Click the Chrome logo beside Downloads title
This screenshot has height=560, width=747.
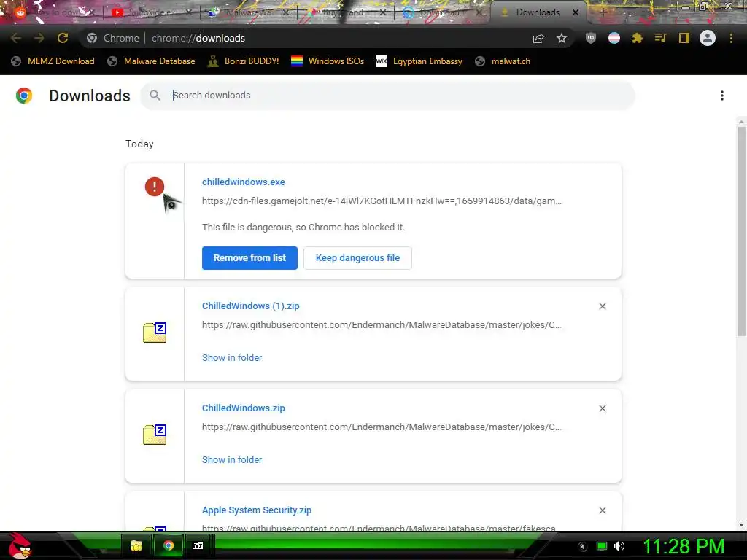[x=24, y=96]
